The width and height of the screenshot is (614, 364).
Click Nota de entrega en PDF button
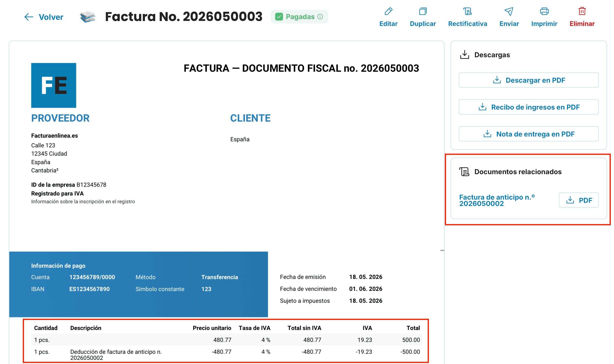pyautogui.click(x=529, y=134)
